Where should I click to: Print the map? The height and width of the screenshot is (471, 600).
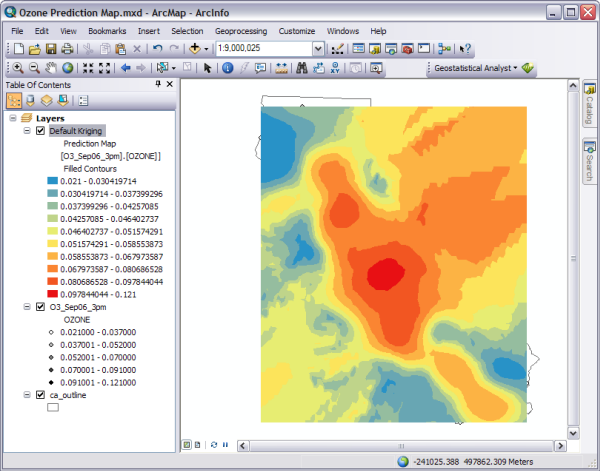click(x=67, y=49)
